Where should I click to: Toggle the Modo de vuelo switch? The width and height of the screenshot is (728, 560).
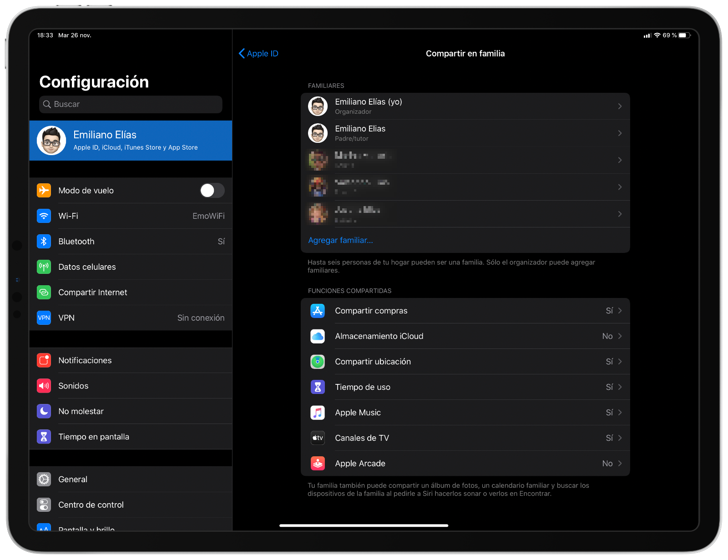click(x=212, y=190)
